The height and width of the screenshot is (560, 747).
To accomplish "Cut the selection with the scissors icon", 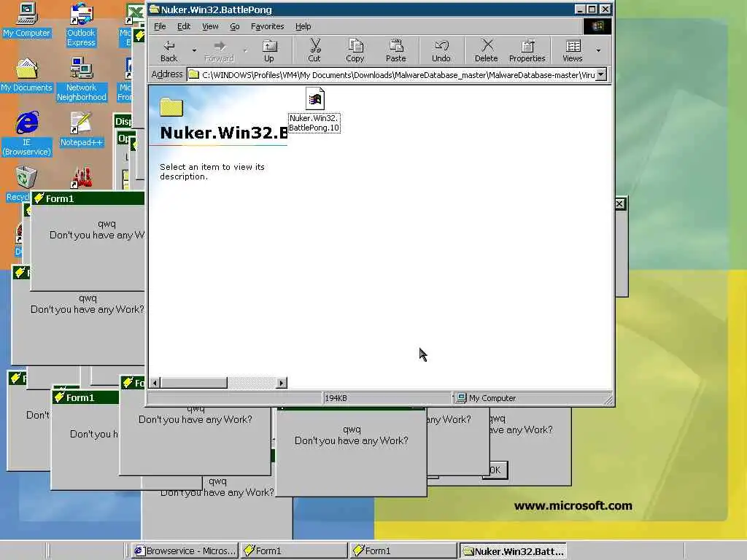I will [x=314, y=51].
